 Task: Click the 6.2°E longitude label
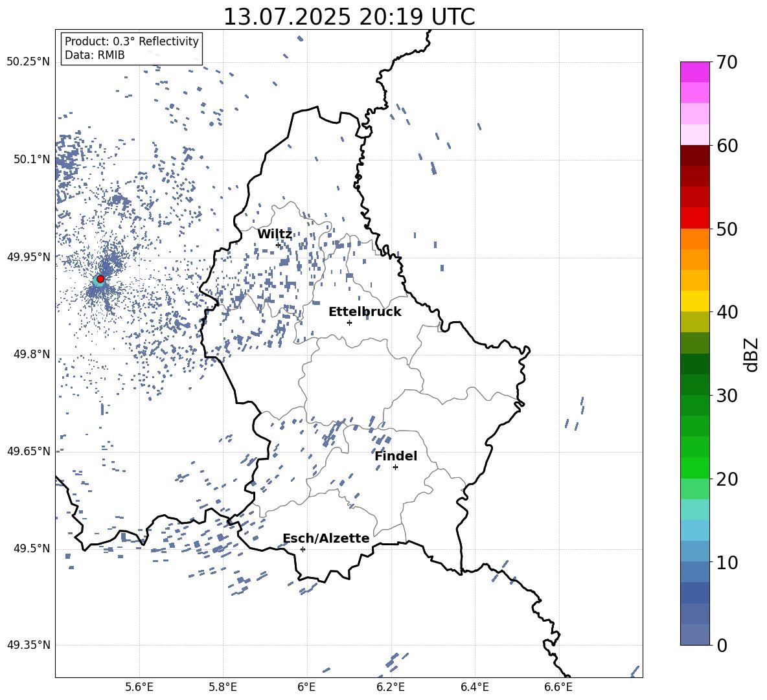click(x=391, y=687)
